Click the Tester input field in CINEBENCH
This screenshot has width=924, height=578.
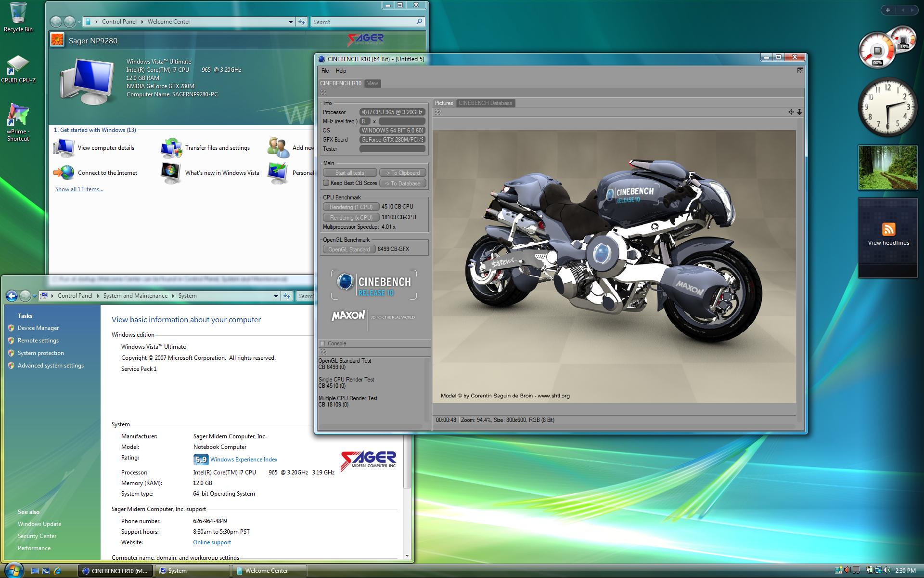pos(393,149)
